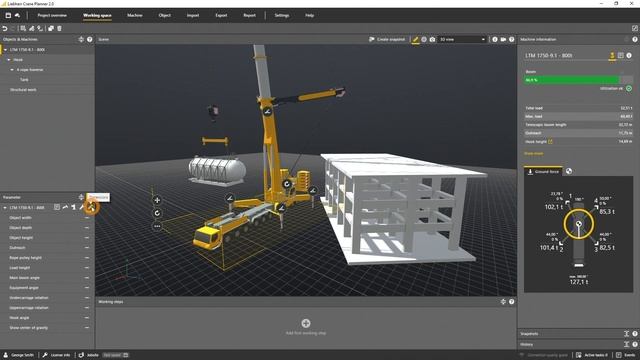Click the save project icon in top menu
Viewport: 640px width, 360px height.
tap(8, 16)
